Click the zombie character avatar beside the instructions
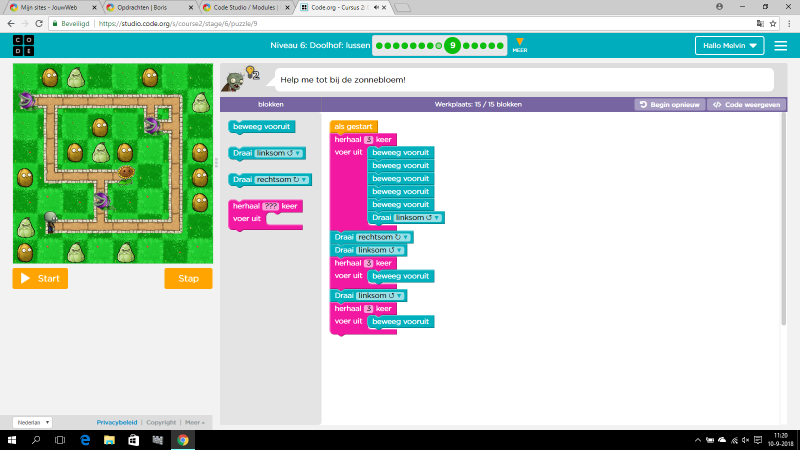 click(x=233, y=82)
